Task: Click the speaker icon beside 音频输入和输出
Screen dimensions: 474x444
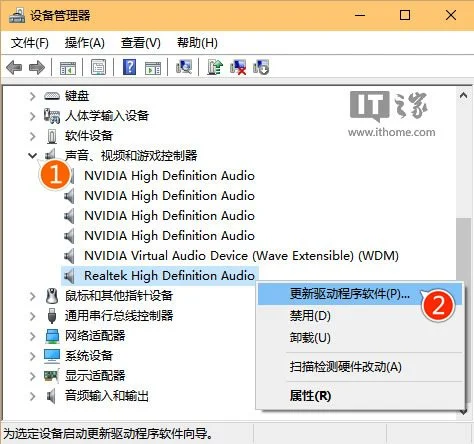Action: 51,396
